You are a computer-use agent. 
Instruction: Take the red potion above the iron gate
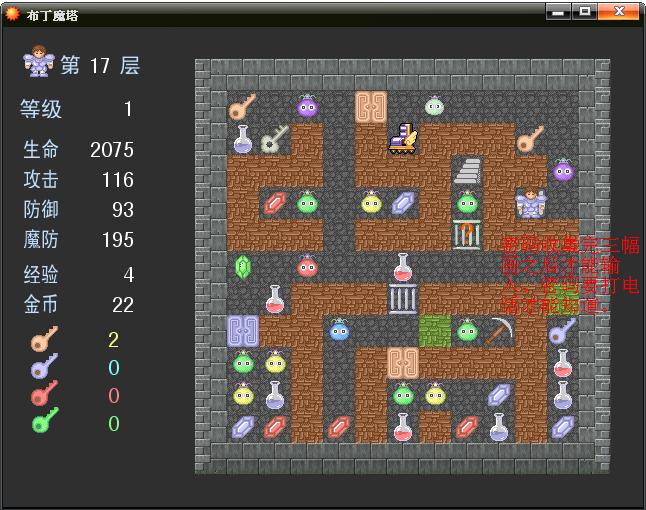click(x=403, y=267)
